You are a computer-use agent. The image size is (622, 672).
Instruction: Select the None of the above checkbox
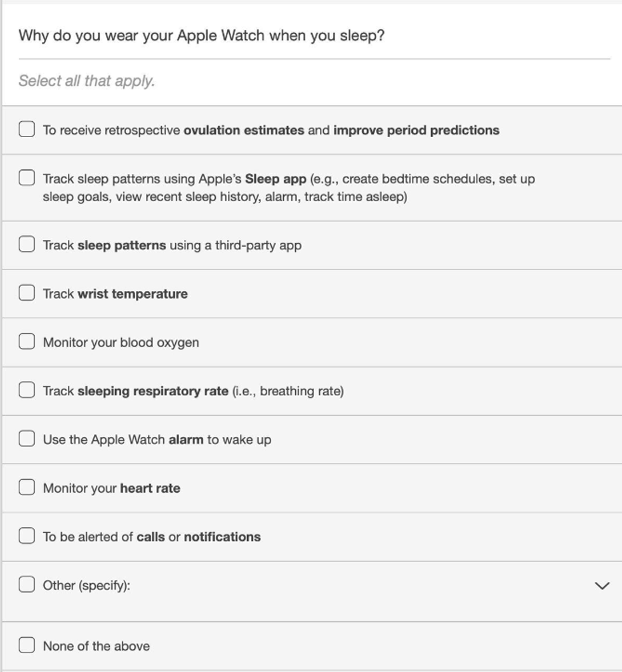pyautogui.click(x=27, y=645)
